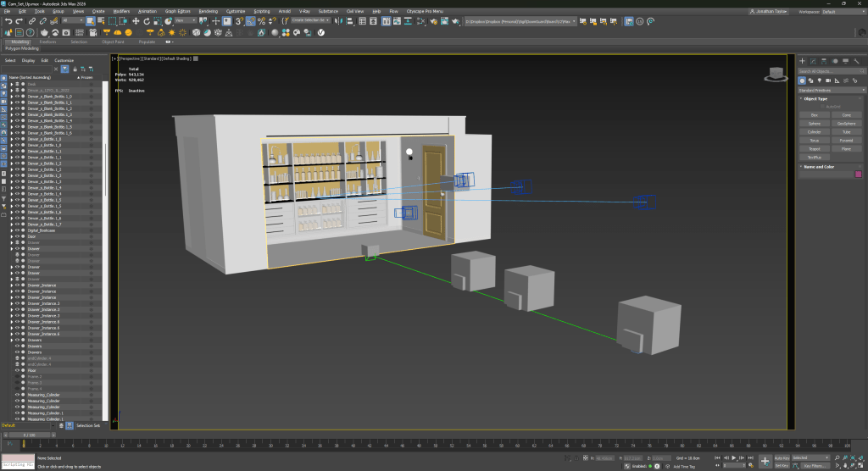Image resolution: width=868 pixels, height=471 pixels.
Task: Click the Undo arrow in main toolbar
Action: tap(8, 21)
